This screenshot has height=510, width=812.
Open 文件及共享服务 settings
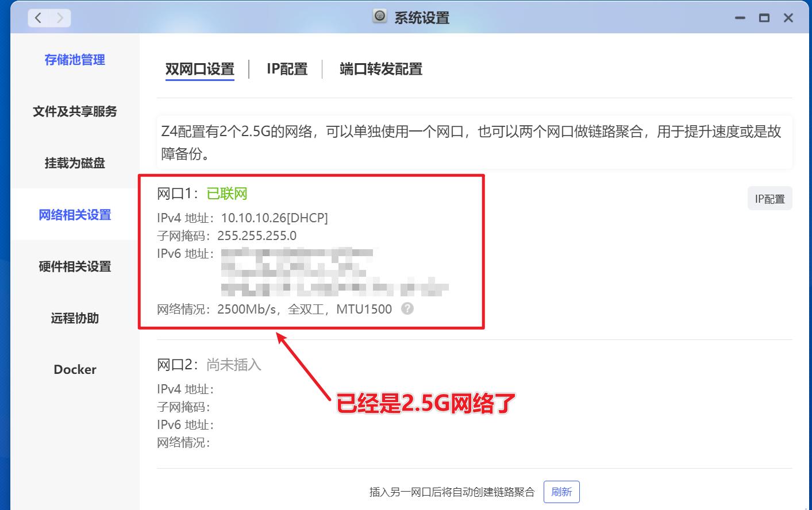75,112
